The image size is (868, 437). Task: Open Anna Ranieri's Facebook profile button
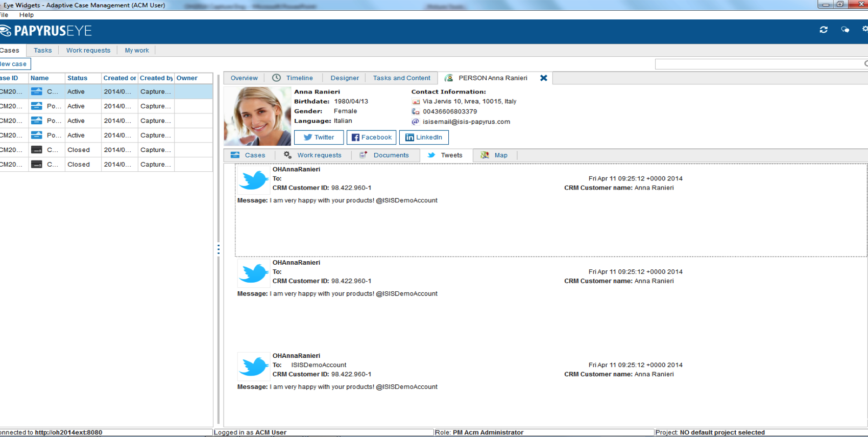(371, 137)
